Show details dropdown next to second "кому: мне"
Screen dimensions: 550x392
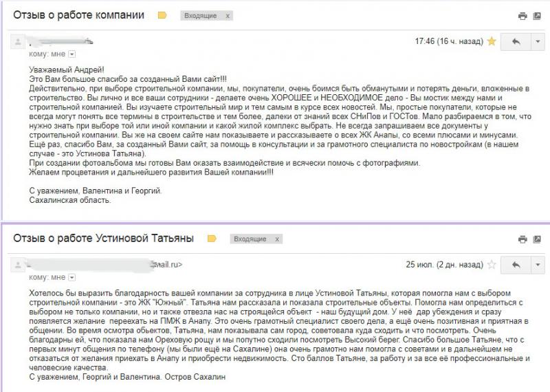coord(71,277)
